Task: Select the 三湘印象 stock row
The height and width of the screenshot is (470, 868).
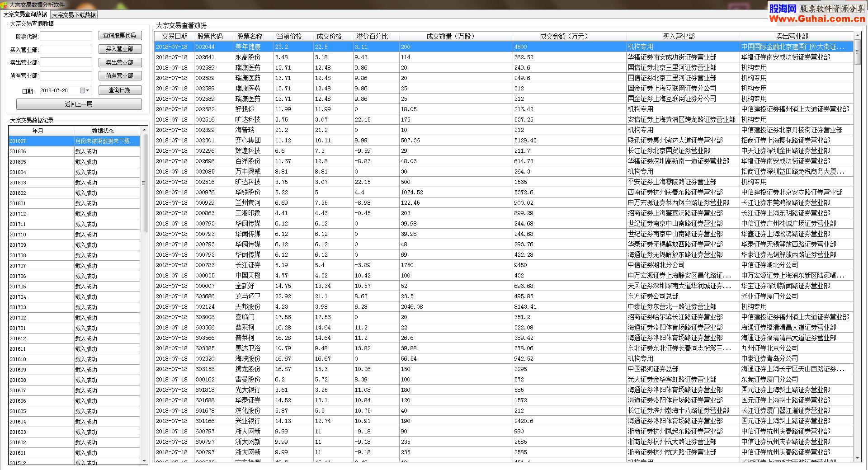Action: [504, 213]
